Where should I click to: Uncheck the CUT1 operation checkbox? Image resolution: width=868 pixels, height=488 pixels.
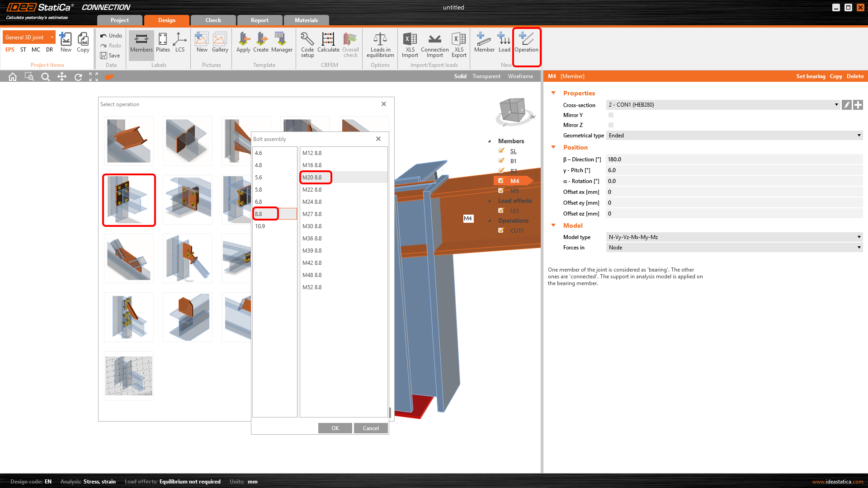click(501, 230)
